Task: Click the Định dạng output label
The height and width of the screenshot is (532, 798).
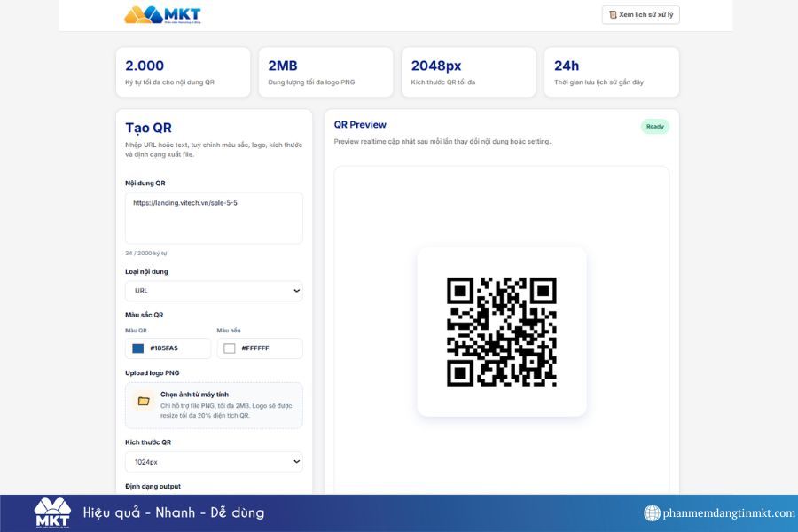Action: [153, 486]
